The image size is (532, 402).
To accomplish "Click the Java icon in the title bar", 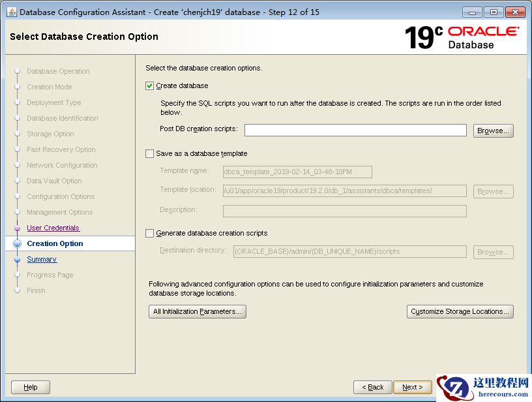I will (x=12, y=12).
